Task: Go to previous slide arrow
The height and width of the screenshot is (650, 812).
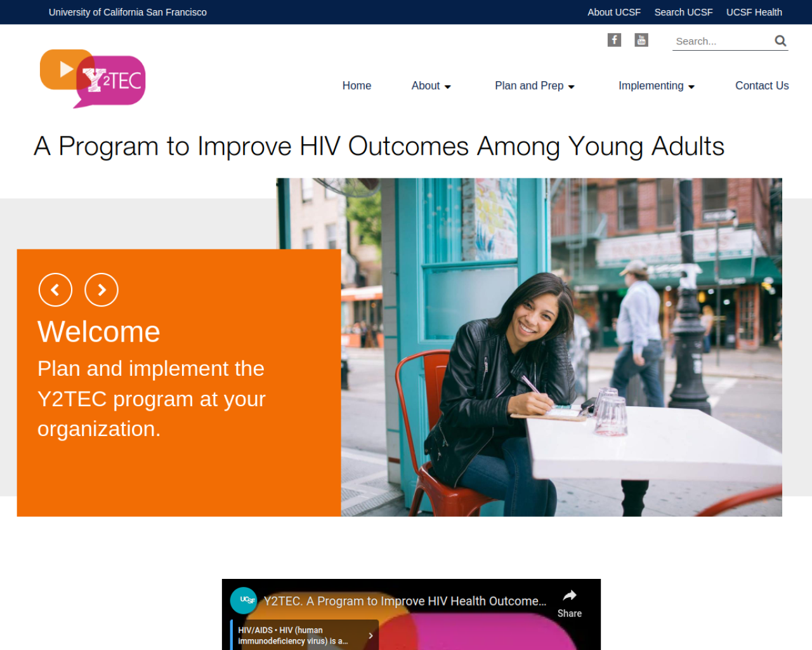Action: pos(55,290)
